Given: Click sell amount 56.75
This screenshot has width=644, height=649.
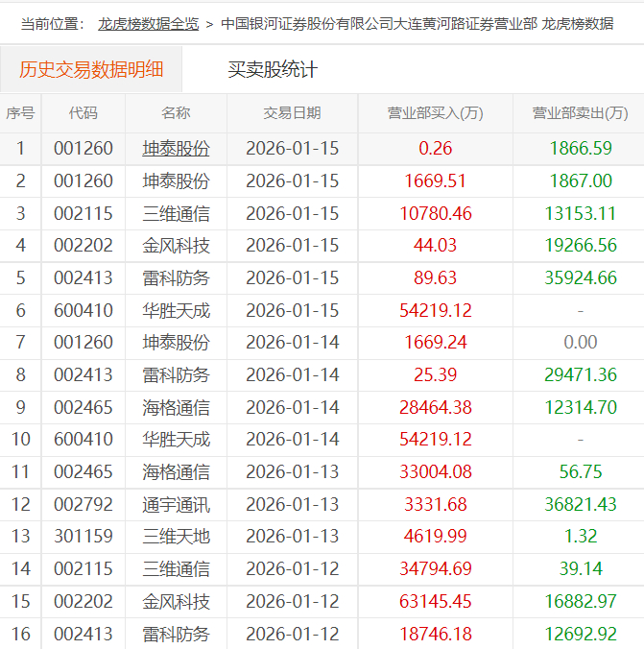Looking at the screenshot, I should 581,471.
